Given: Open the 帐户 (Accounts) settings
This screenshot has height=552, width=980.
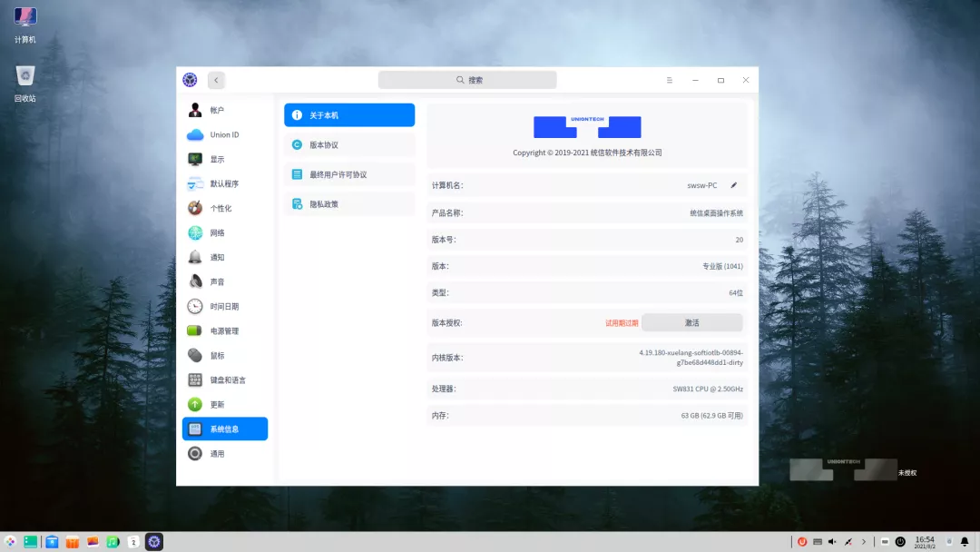Looking at the screenshot, I should tap(225, 110).
